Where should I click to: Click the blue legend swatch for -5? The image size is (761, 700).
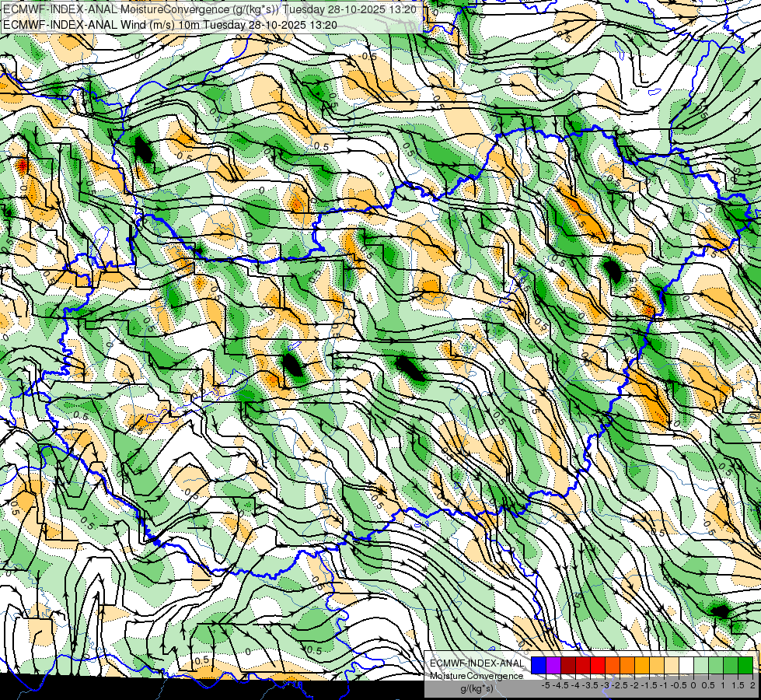[x=539, y=666]
